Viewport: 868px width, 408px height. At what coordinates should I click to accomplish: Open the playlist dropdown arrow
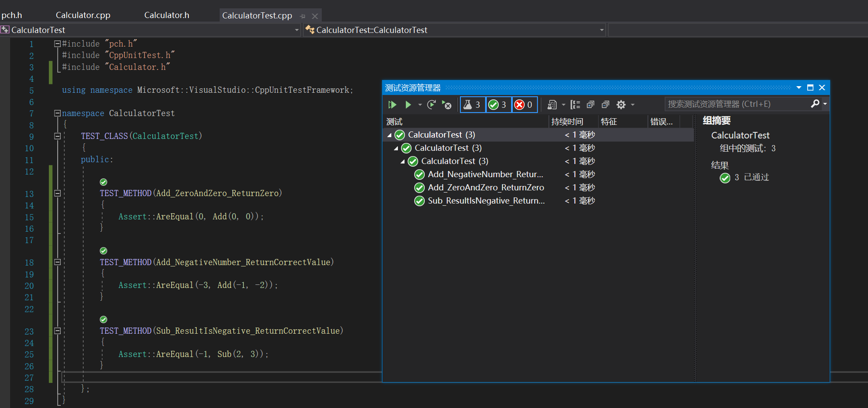(x=563, y=105)
